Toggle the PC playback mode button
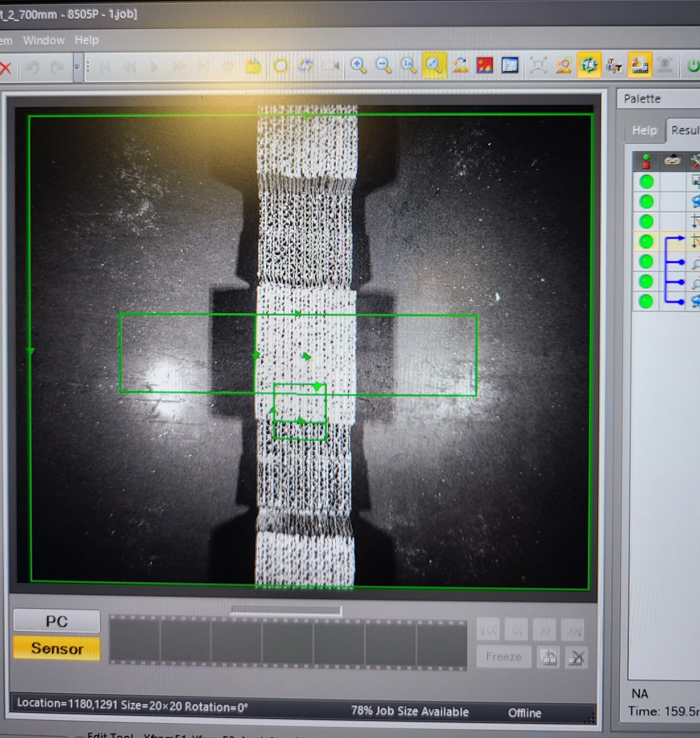The width and height of the screenshot is (700, 738). coord(57,622)
